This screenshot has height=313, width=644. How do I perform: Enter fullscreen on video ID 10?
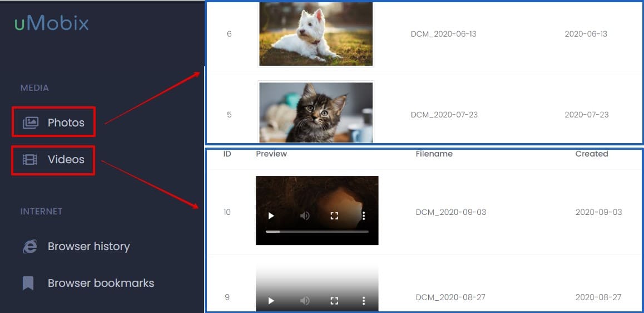coord(334,216)
